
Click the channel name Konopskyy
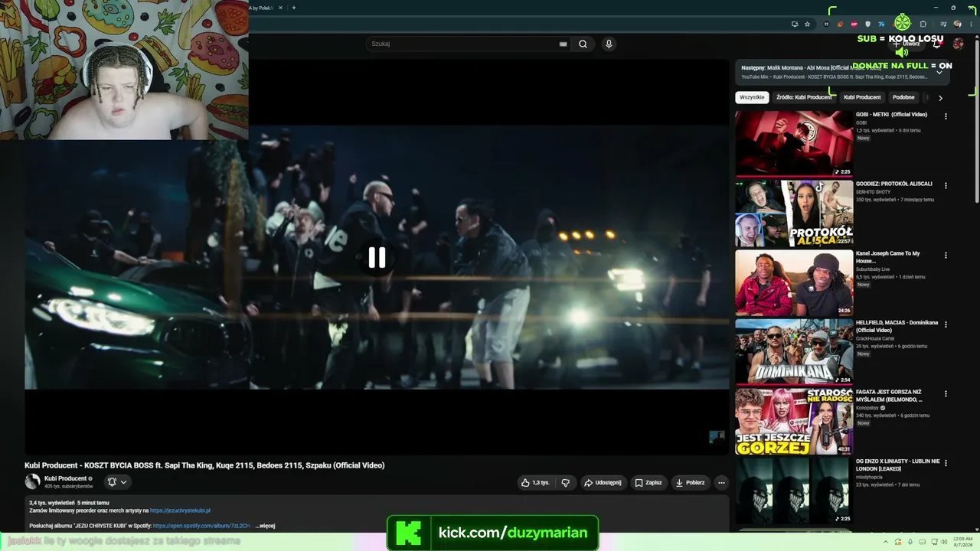(x=867, y=408)
